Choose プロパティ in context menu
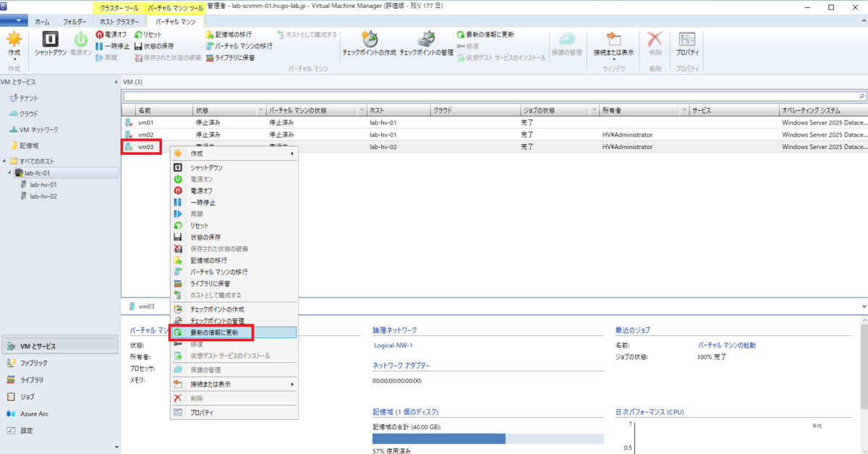The width and height of the screenshot is (868, 454). (x=234, y=413)
